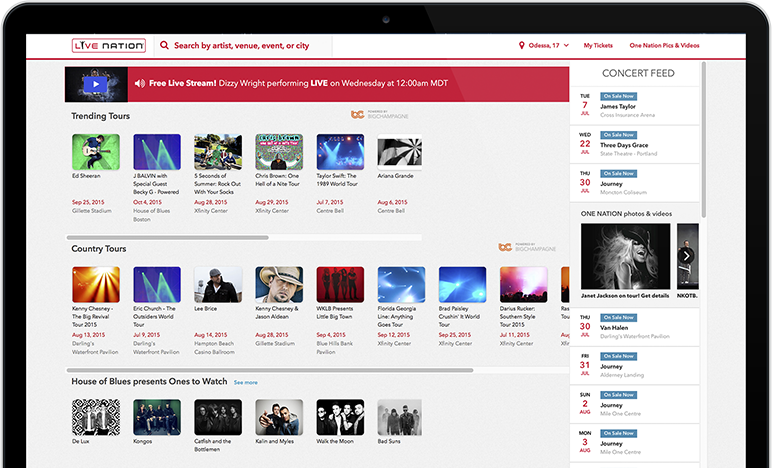The height and width of the screenshot is (468, 772).
Task: Open the Florida Georgia Line thumbnail
Action: 401,284
